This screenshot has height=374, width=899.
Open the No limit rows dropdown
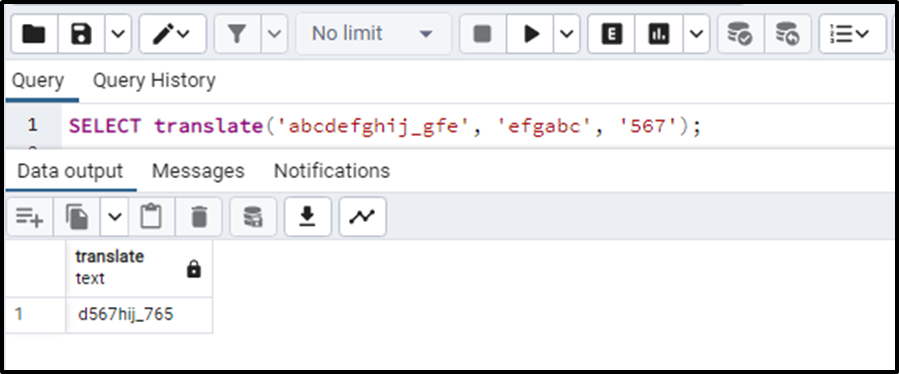[x=373, y=34]
